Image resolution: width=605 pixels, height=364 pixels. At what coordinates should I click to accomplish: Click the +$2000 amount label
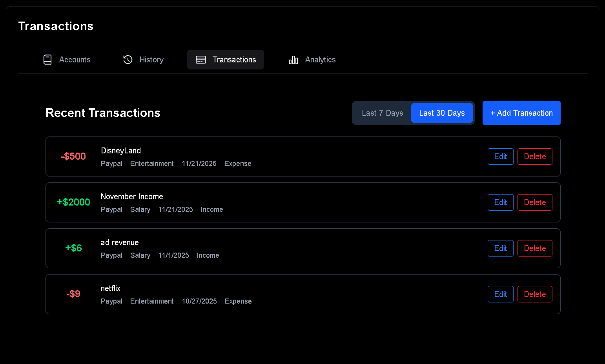click(x=73, y=202)
